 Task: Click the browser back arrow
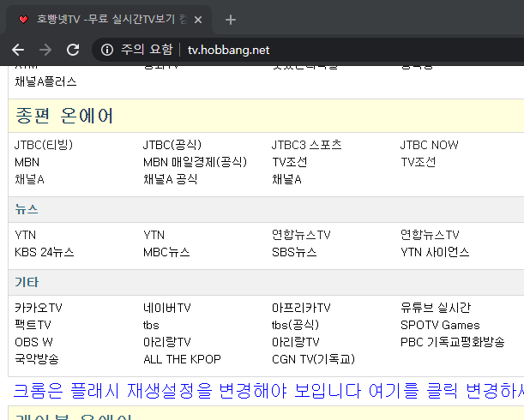click(18, 50)
